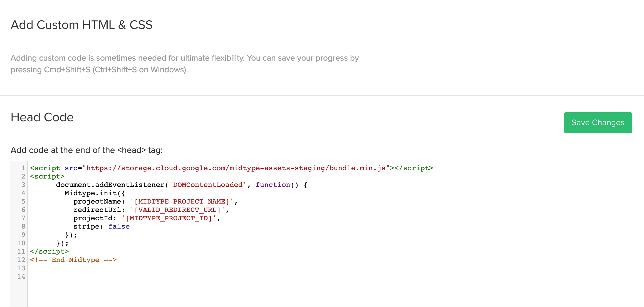Click the [MIDTYPE_PROJECT_NAME] placeholder string
Viewport: 644px width, 307px height.
(x=182, y=201)
